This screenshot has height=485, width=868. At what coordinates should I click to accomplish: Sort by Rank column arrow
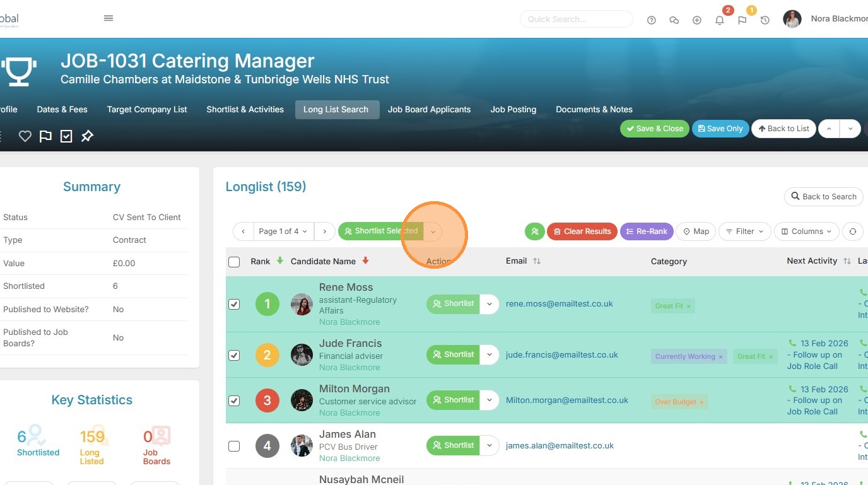[x=280, y=261]
